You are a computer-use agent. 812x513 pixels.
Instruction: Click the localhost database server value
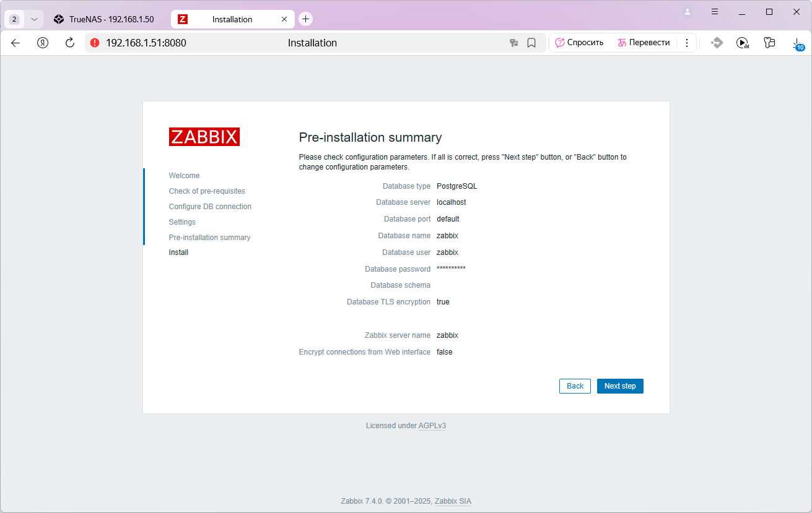tap(452, 202)
